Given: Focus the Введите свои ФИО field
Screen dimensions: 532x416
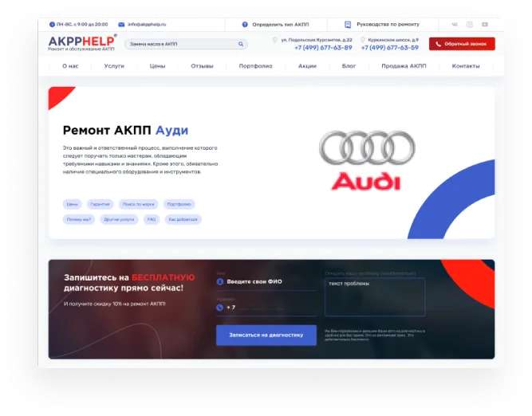Looking at the screenshot, I should click(x=266, y=282).
